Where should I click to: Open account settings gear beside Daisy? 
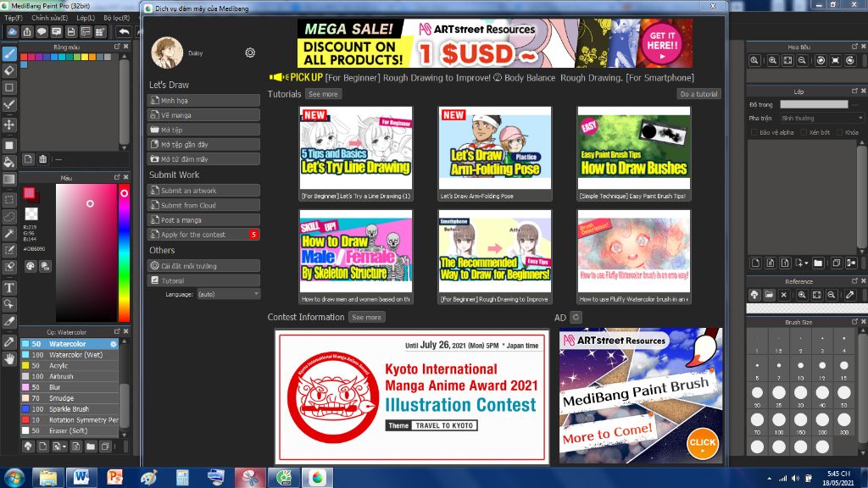[250, 53]
